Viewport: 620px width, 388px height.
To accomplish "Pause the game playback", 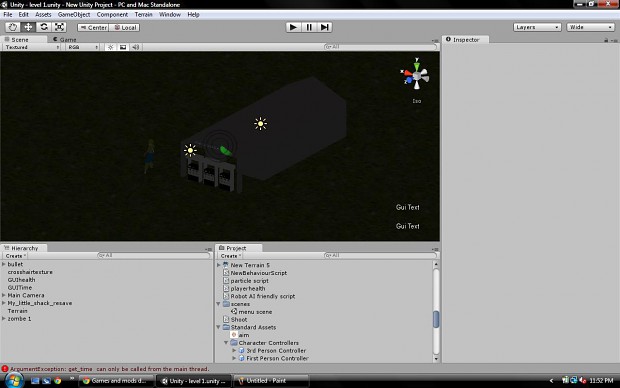I will click(x=309, y=27).
